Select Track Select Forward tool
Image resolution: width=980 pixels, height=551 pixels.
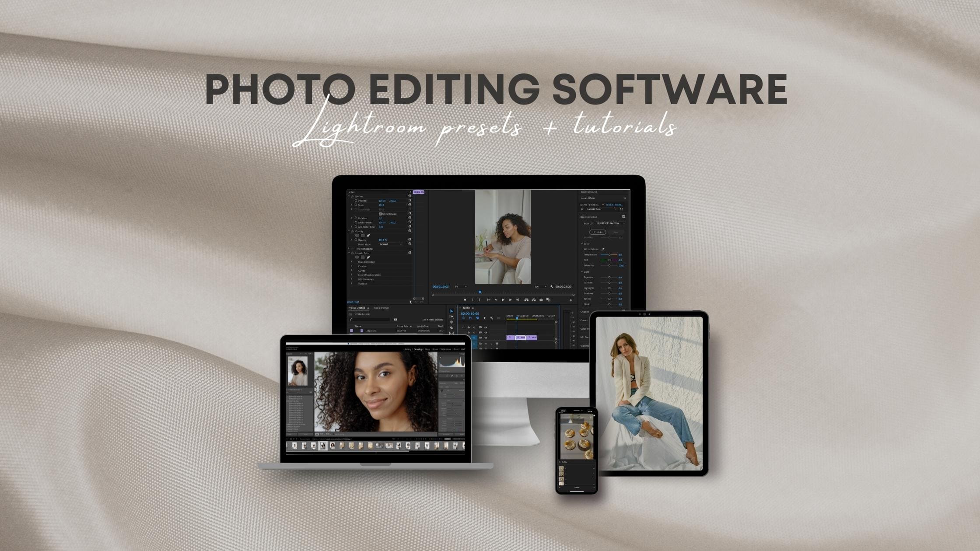coord(451,317)
